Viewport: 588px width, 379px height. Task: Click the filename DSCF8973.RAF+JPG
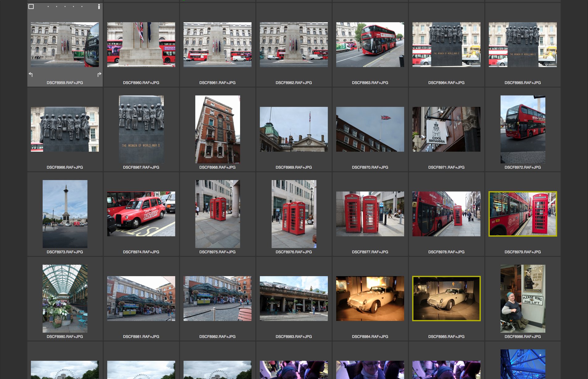coord(65,252)
